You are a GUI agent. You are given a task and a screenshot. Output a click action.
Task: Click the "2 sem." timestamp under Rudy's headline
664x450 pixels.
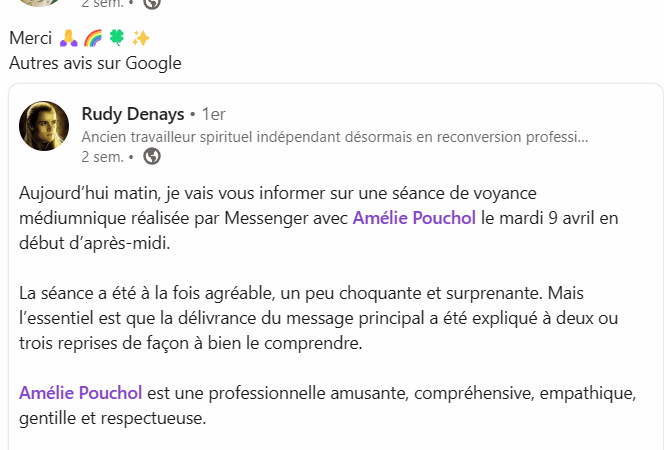click(102, 157)
